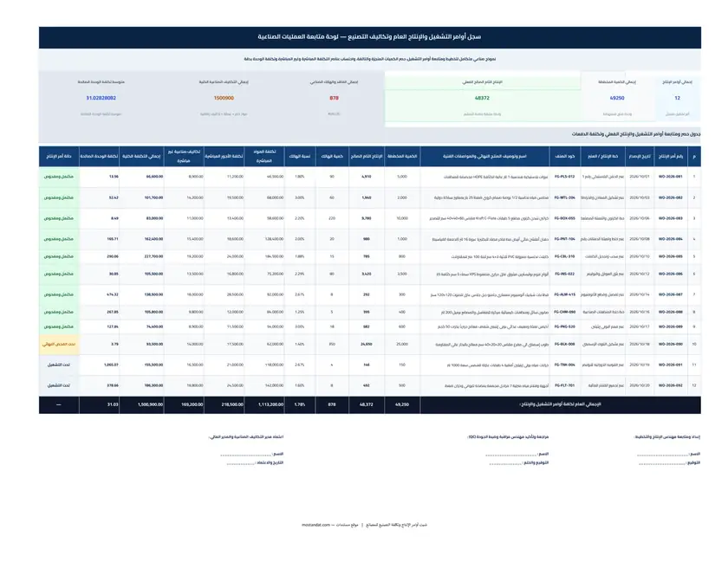Click item code FG-FLT-701
The image size is (728, 562).
pyautogui.click(x=564, y=385)
